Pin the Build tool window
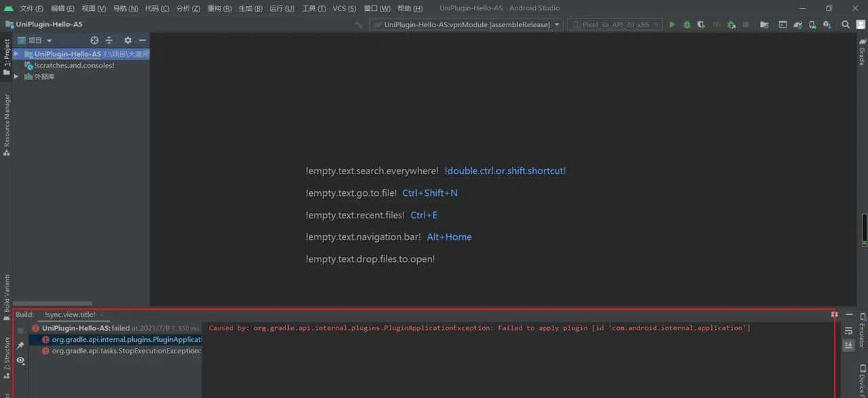The image size is (868, 398). tap(21, 344)
